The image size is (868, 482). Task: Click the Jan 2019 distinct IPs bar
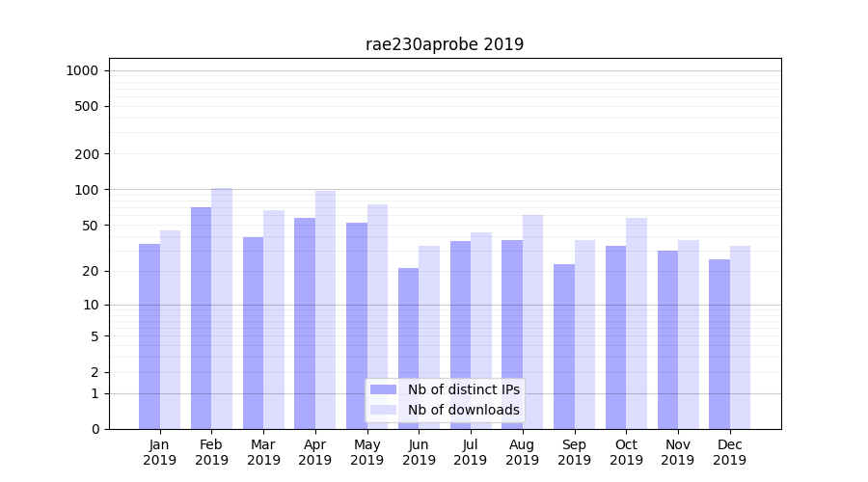pos(149,336)
